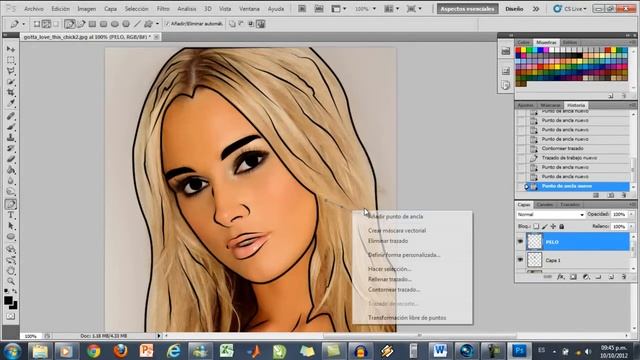Choose the Freeform Pen option

81,24
